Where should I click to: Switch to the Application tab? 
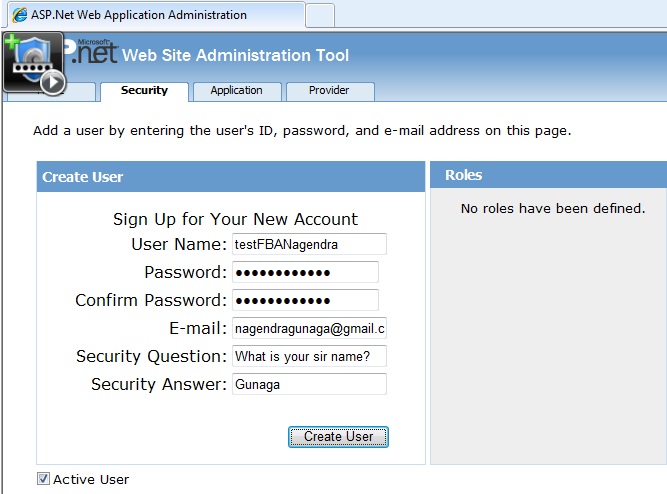point(237,91)
